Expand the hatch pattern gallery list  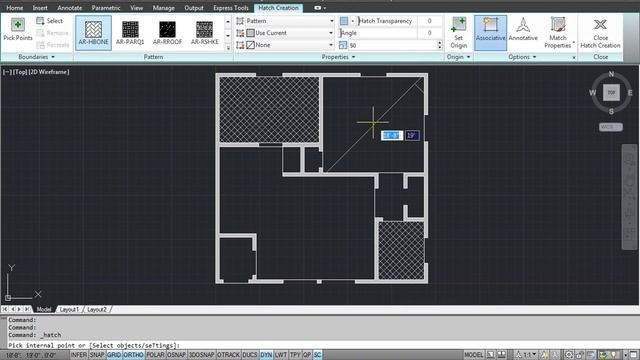[x=228, y=48]
